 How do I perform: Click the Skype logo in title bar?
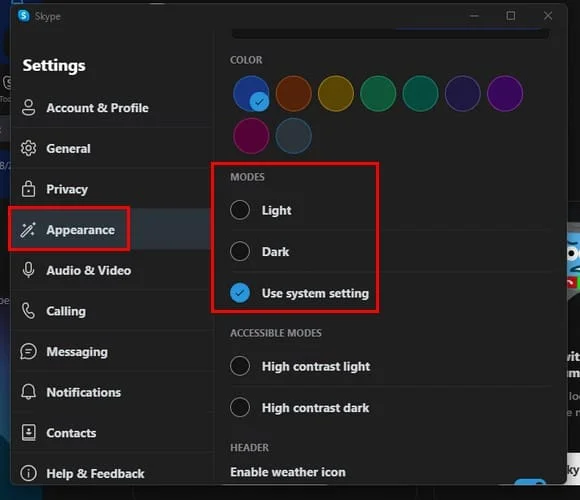point(24,16)
